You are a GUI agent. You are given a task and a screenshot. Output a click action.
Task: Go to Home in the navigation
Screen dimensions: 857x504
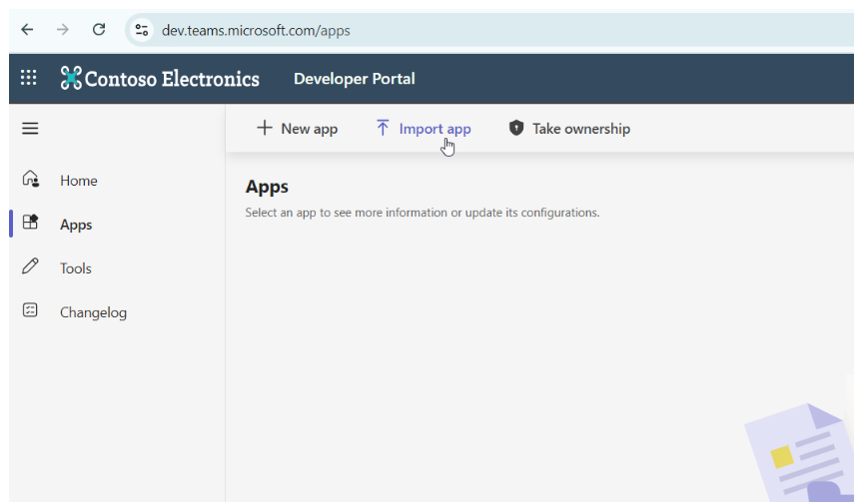(79, 181)
